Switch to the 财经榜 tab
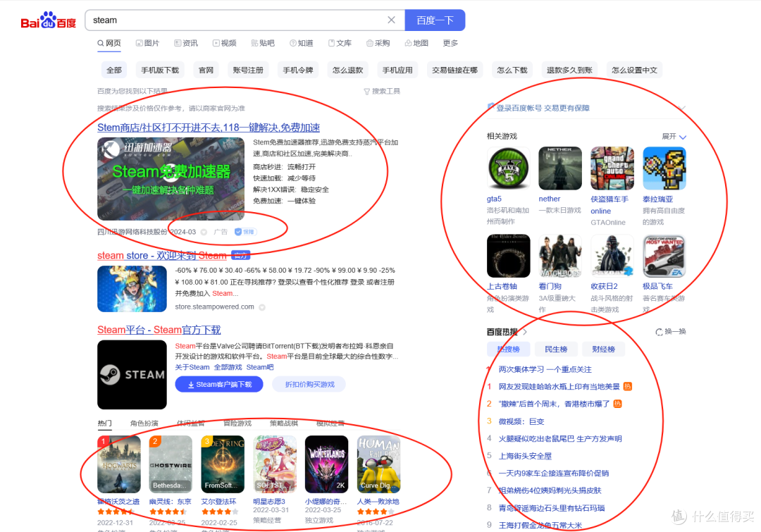The image size is (761, 532). (x=603, y=349)
